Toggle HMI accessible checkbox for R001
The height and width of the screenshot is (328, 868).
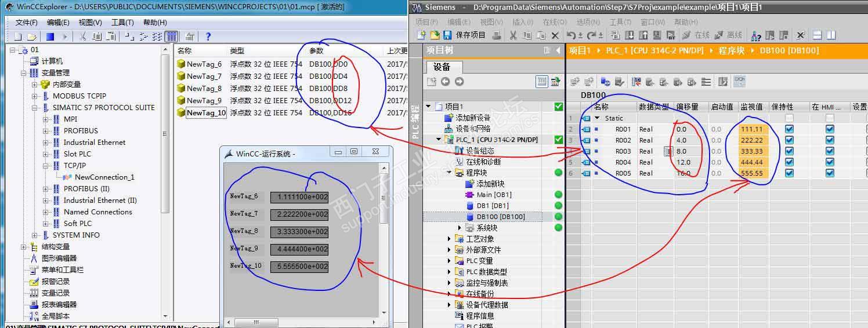(830, 129)
